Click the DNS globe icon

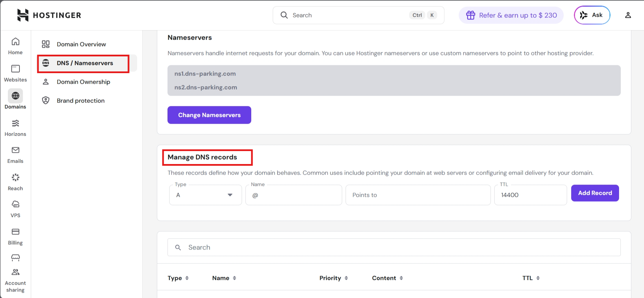point(46,63)
